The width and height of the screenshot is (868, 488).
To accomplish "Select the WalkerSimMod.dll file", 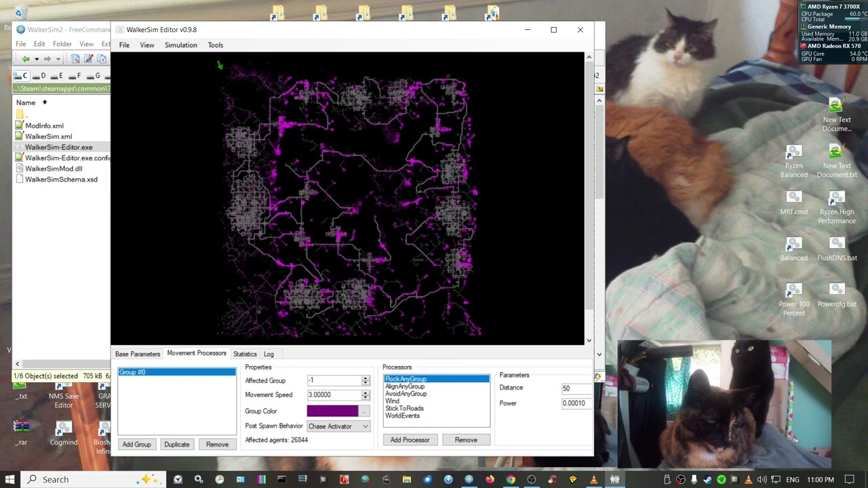I will pos(54,169).
